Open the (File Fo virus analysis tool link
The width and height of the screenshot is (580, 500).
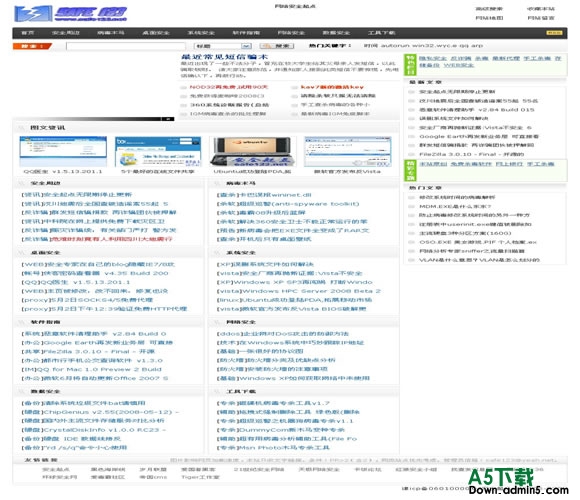click(x=287, y=439)
